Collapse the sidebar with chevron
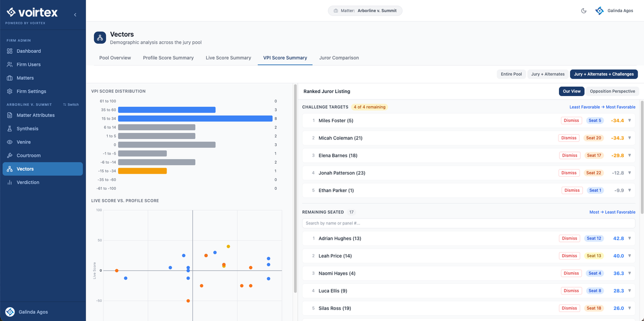 tap(75, 15)
